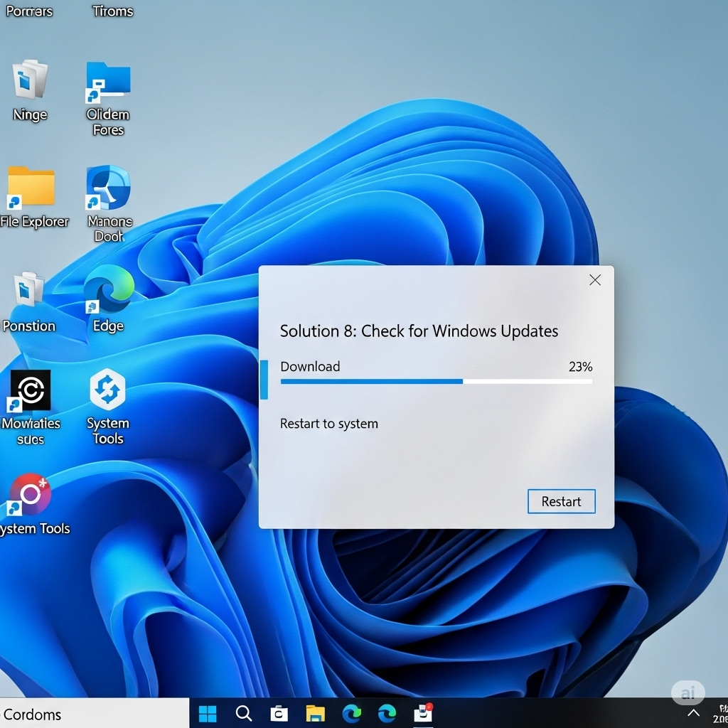Open File Explorer from the taskbar
This screenshot has height=728, width=728.
(x=315, y=713)
